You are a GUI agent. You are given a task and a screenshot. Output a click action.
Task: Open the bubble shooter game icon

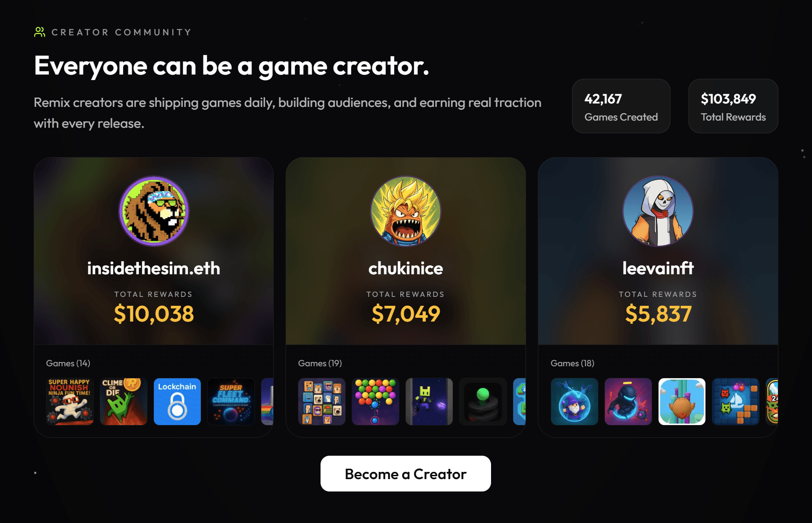tap(376, 402)
